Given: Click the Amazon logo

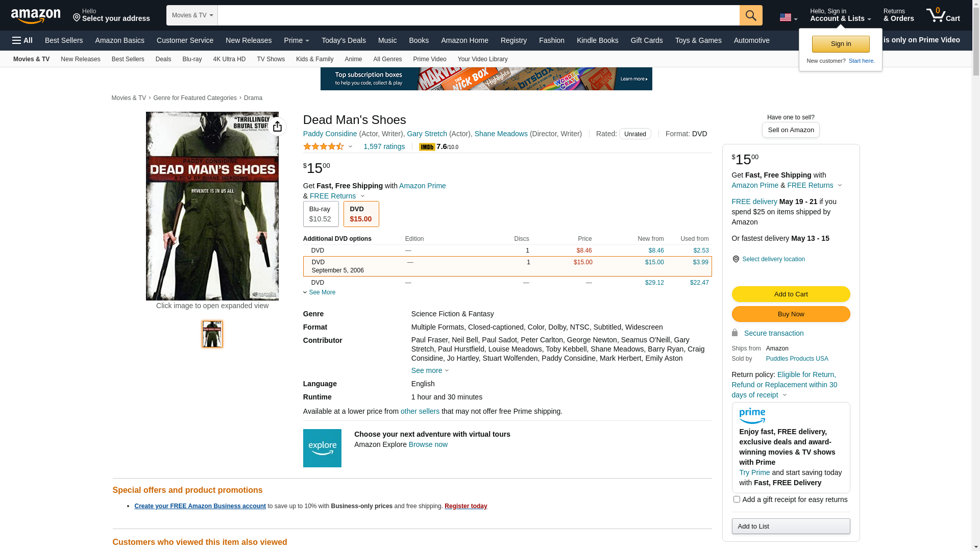Looking at the screenshot, I should tap(36, 16).
